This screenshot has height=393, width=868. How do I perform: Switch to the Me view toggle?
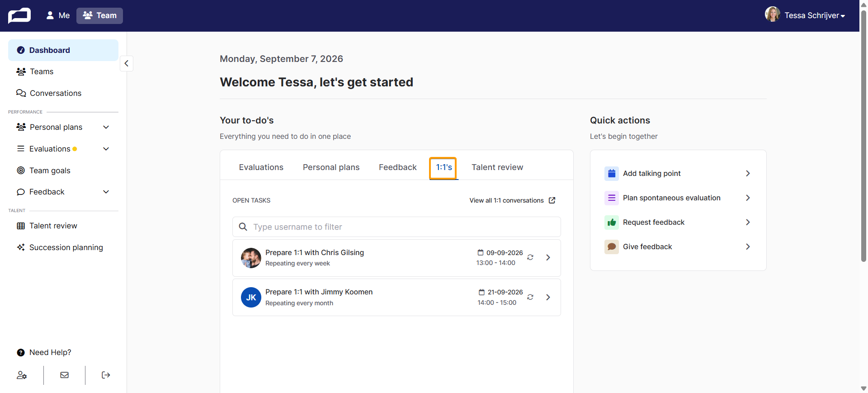tap(58, 15)
